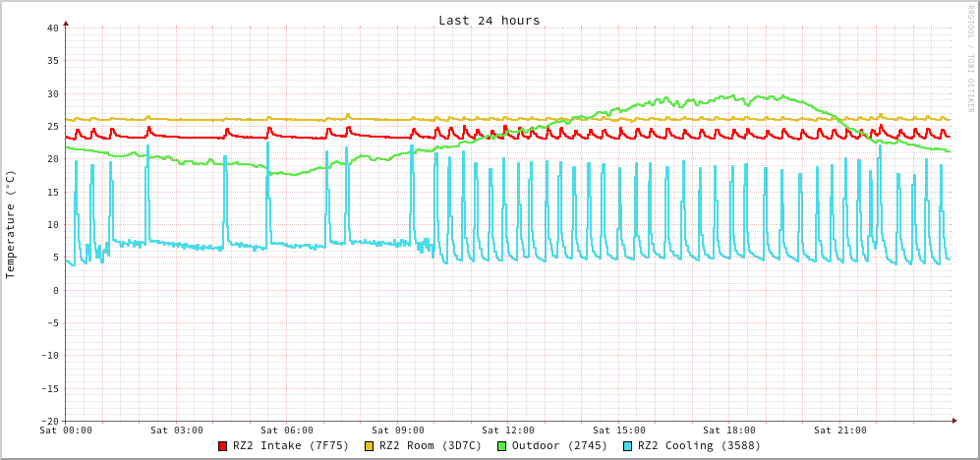980x460 pixels.
Task: Select the RZ2 Intake (7F75) legend label
Action: click(x=291, y=446)
